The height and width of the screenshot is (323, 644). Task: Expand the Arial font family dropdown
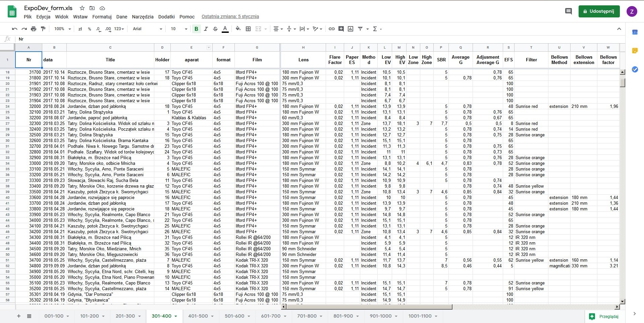tap(147, 29)
